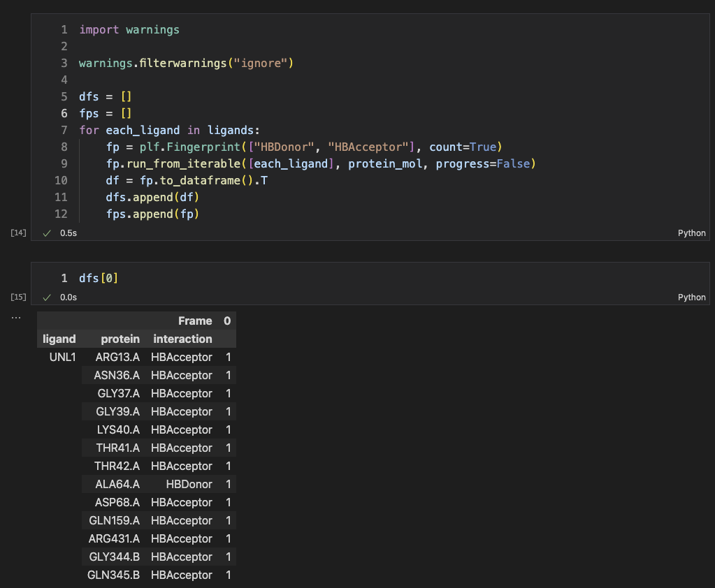
Task: Click the 0.0s execution time
Action: coord(68,297)
